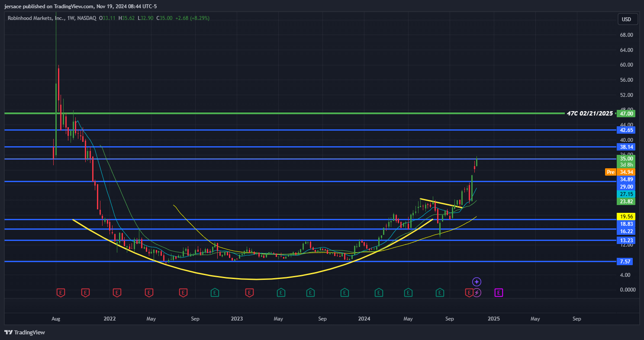Select the blue 18.83 price label

coord(626,224)
